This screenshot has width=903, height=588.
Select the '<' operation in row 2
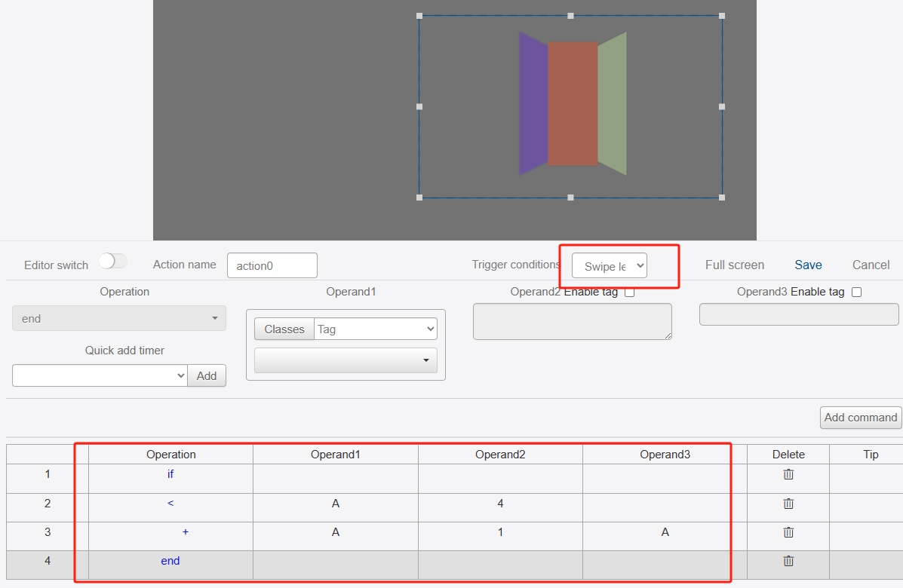coord(170,504)
